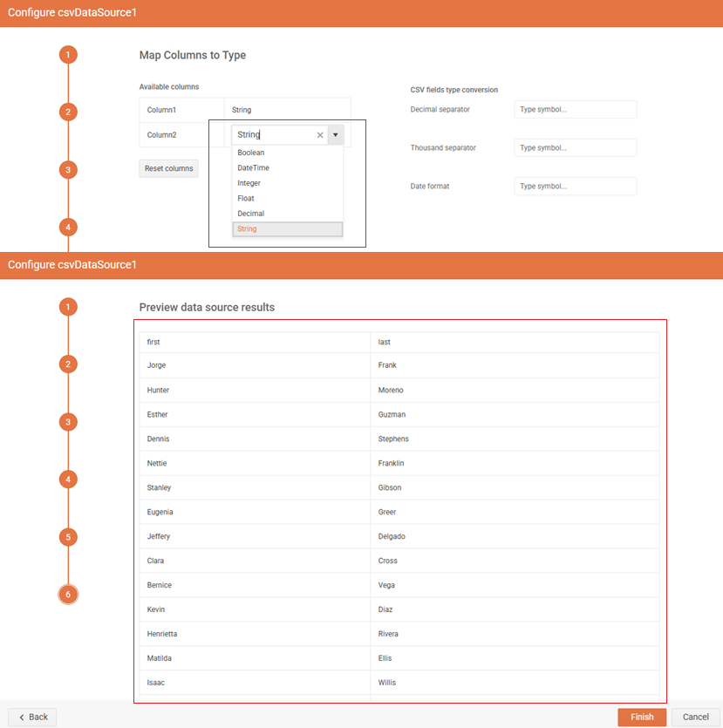Select the 'Dennis' cell
723x728 pixels.
[x=255, y=439]
